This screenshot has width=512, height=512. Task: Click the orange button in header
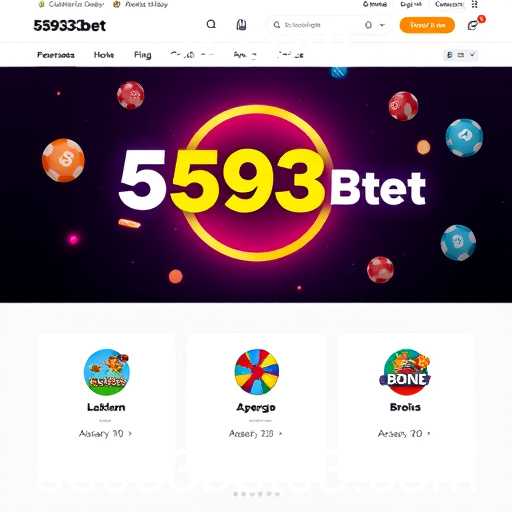[427, 25]
